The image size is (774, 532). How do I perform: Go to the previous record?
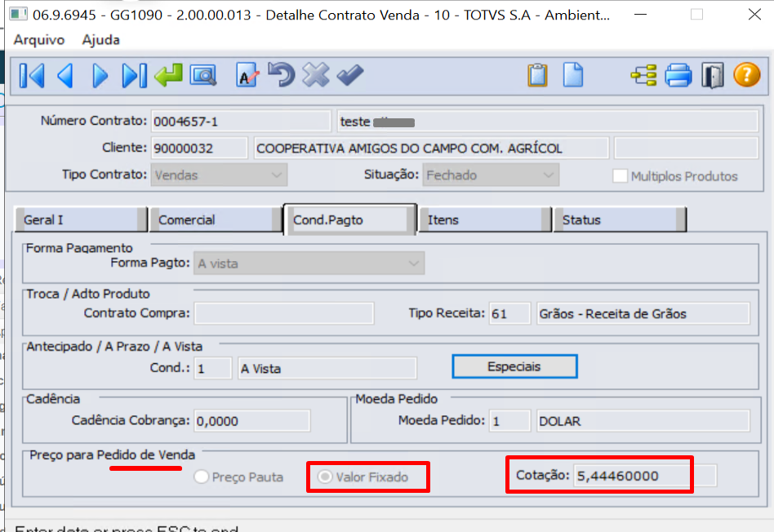[x=65, y=76]
